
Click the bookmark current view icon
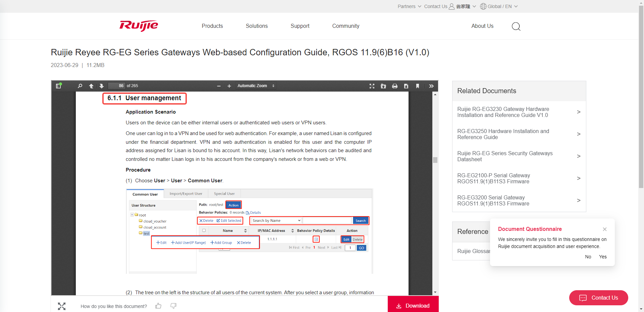click(418, 86)
